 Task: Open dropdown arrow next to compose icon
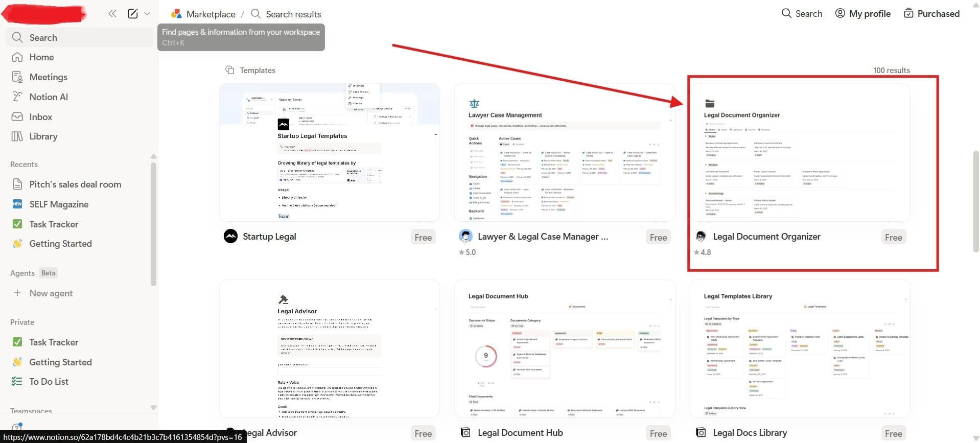tap(147, 14)
